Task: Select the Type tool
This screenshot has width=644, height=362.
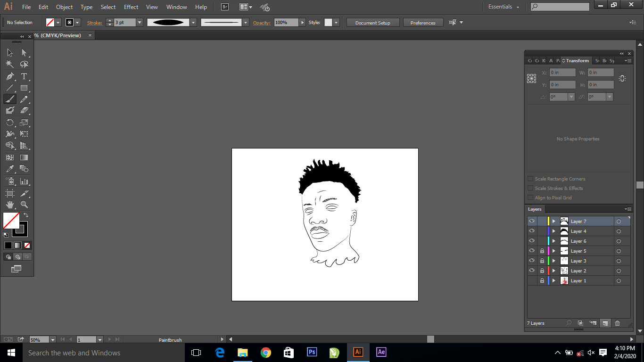Action: click(24, 76)
